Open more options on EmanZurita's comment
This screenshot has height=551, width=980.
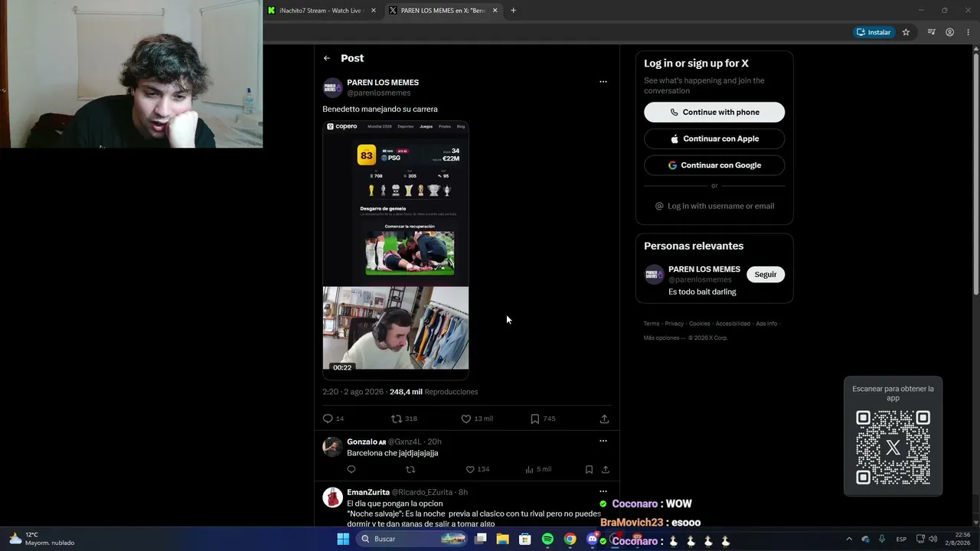pyautogui.click(x=603, y=492)
